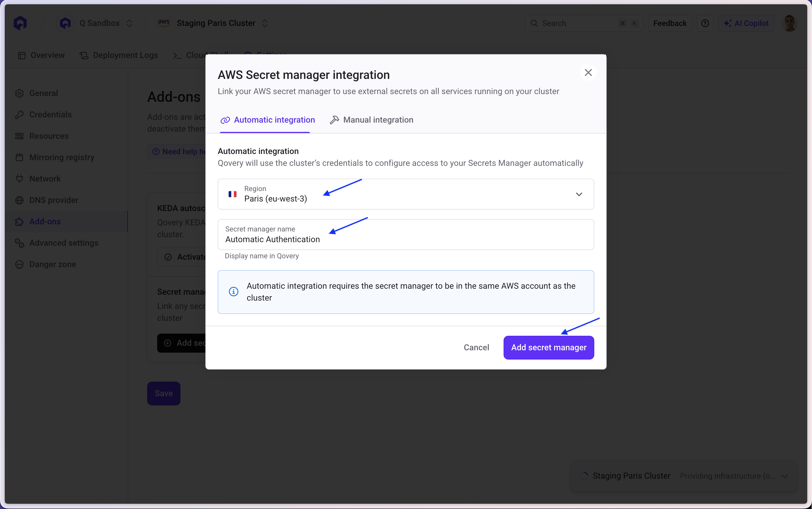Click the Network plug icon
812x509 pixels.
click(x=19, y=179)
